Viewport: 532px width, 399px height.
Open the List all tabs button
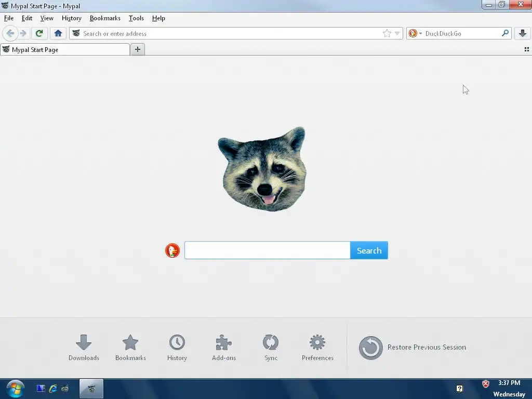pyautogui.click(x=527, y=49)
